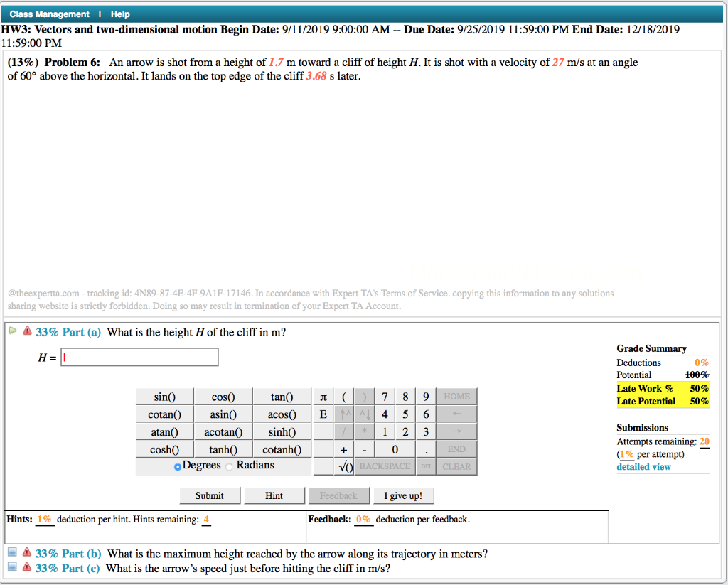This screenshot has width=728, height=585.
Task: Click inside the H = answer field
Action: click(x=139, y=357)
